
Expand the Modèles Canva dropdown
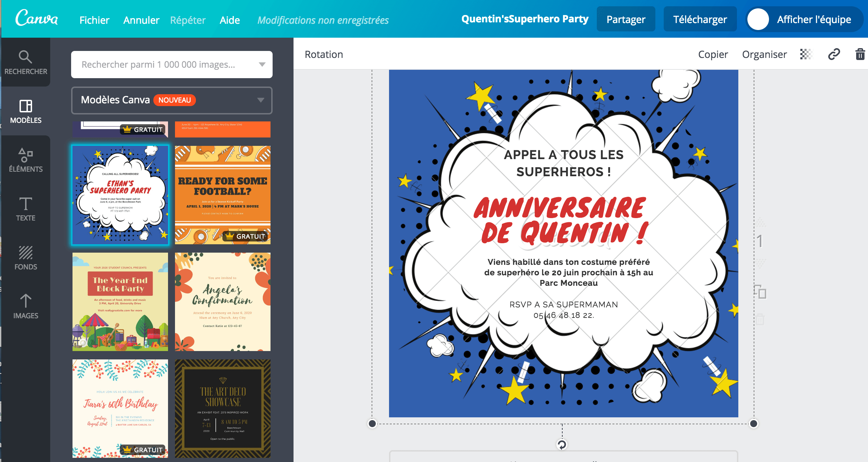260,100
